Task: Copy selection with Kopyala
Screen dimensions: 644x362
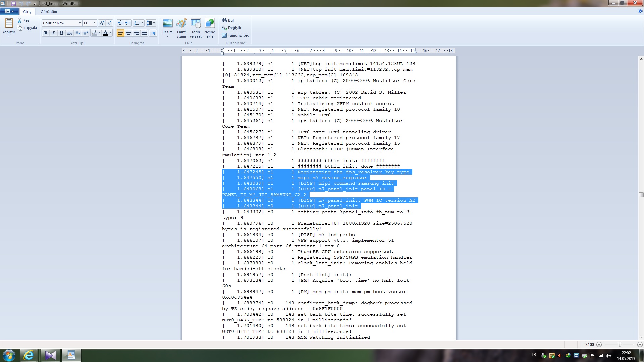Action: tap(27, 28)
